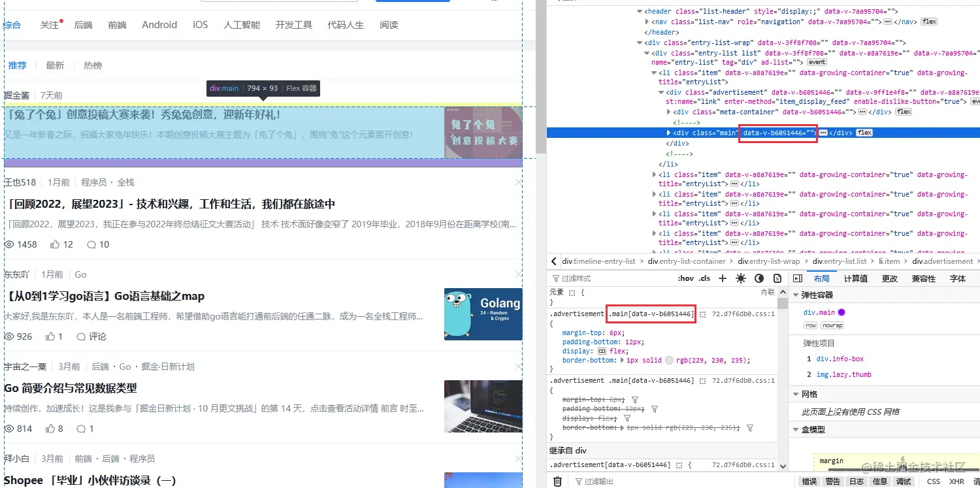The width and height of the screenshot is (980, 488).
Task: Clear console output using the trash icon
Action: [x=557, y=481]
